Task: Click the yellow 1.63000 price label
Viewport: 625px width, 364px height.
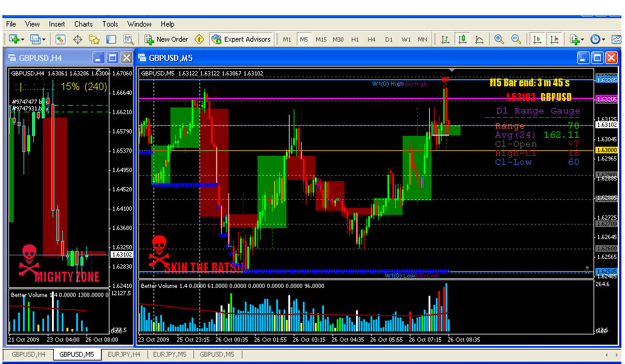Action: [x=606, y=150]
